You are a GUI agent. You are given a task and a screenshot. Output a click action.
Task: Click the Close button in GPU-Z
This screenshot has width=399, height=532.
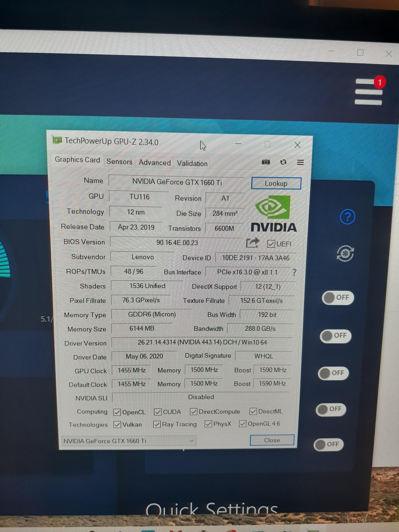click(272, 440)
